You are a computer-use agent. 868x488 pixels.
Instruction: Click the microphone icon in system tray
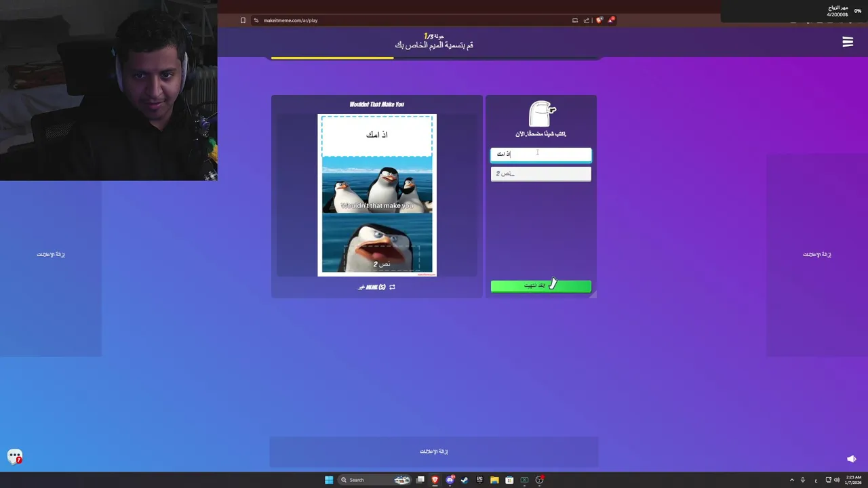(x=803, y=480)
